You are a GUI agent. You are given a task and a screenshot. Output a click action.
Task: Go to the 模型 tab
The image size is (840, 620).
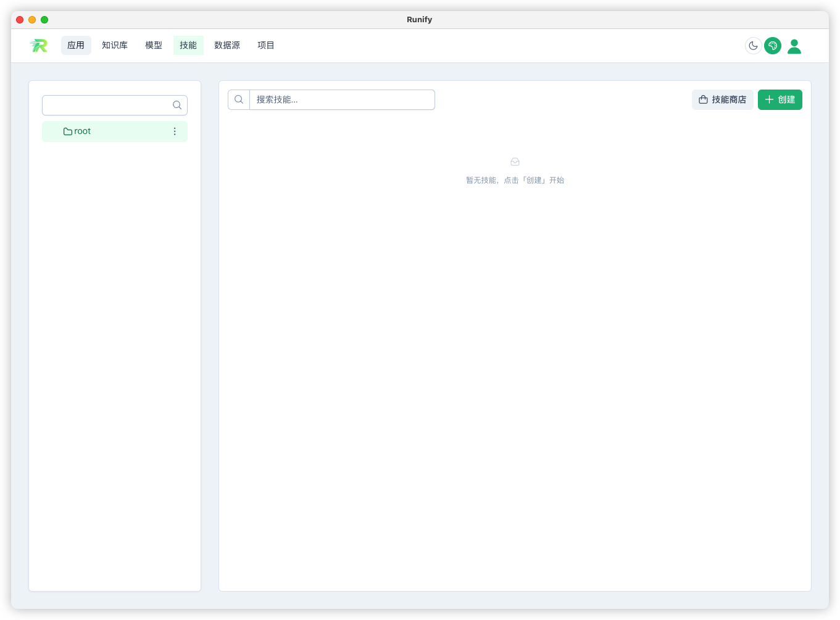[x=154, y=45]
